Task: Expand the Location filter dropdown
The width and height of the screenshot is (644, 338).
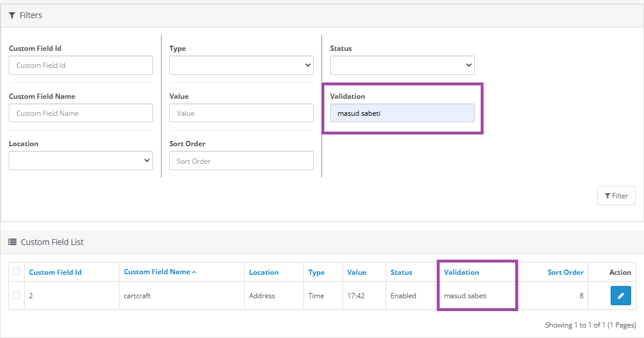Action: 81,161
